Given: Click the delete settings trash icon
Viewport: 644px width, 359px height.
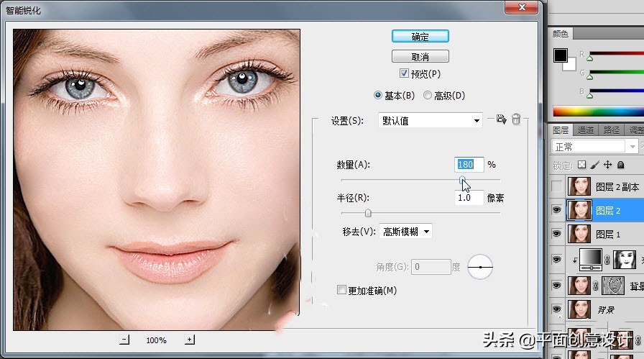Looking at the screenshot, I should [x=516, y=119].
